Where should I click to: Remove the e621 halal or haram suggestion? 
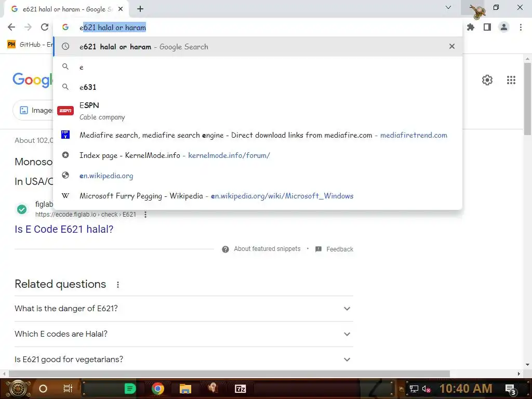coord(452,46)
